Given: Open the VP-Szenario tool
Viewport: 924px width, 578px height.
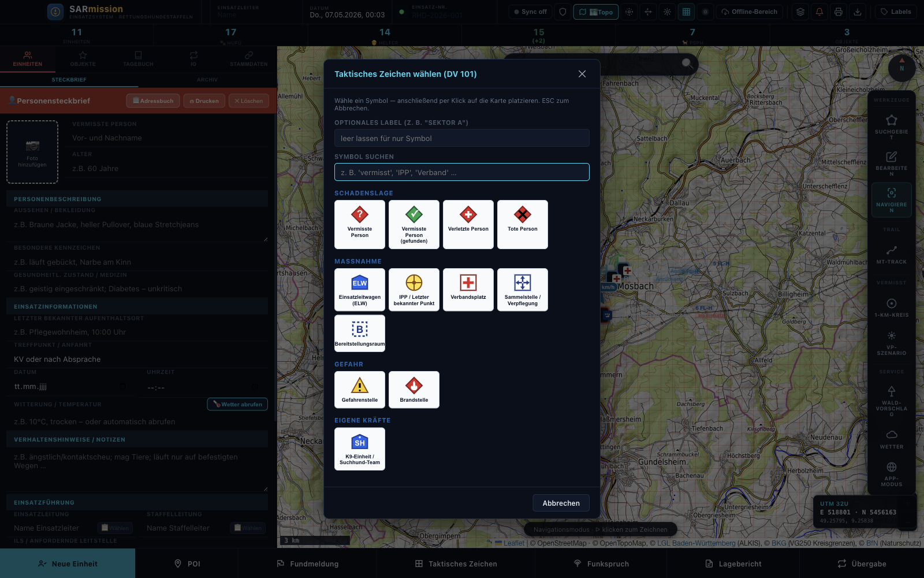Looking at the screenshot, I should point(892,343).
